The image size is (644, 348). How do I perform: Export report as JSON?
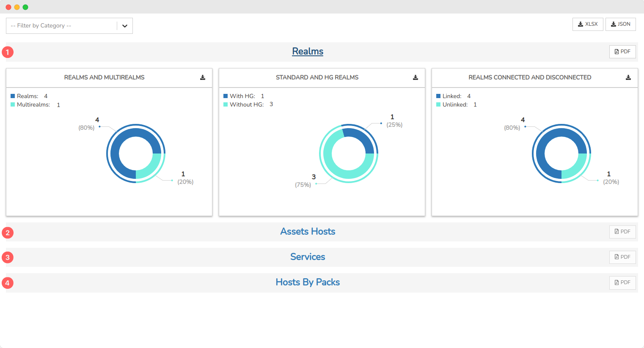(621, 24)
